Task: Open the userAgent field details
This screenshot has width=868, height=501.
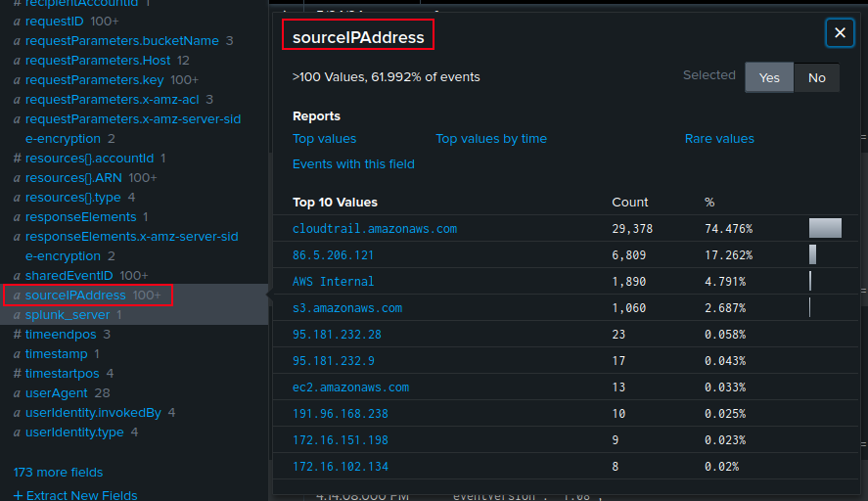Action: 55,392
